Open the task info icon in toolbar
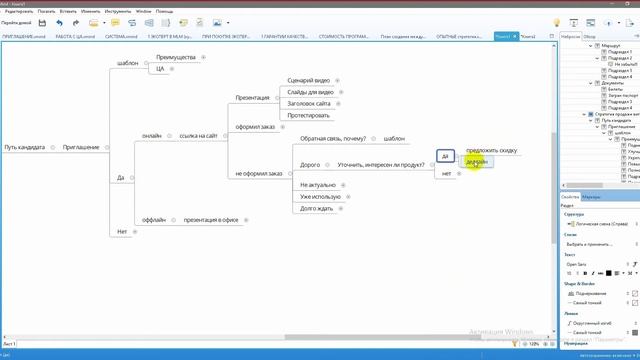The width and height of the screenshot is (640, 360). tap(200, 23)
